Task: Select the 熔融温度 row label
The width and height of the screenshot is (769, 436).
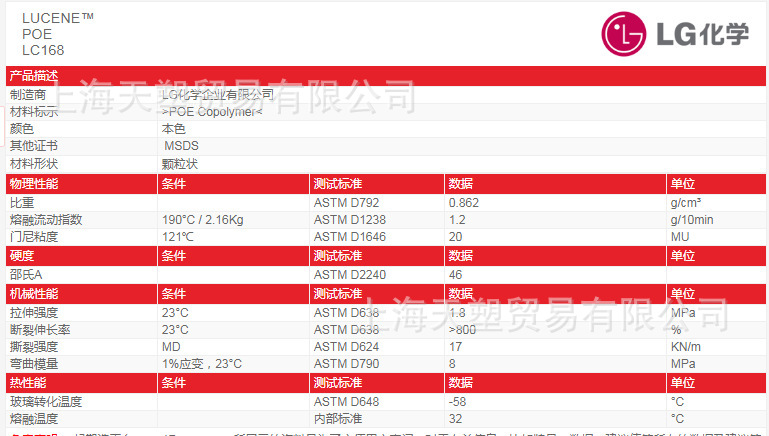Action: pos(34,419)
